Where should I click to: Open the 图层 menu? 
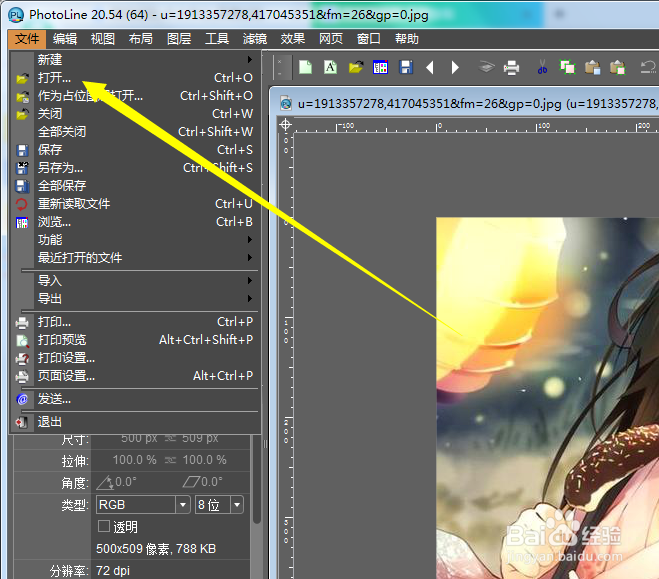point(179,39)
